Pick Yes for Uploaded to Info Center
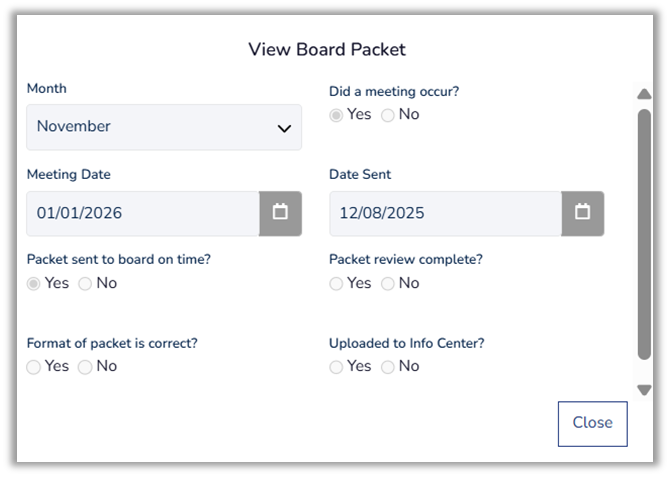670x477 pixels. (337, 367)
